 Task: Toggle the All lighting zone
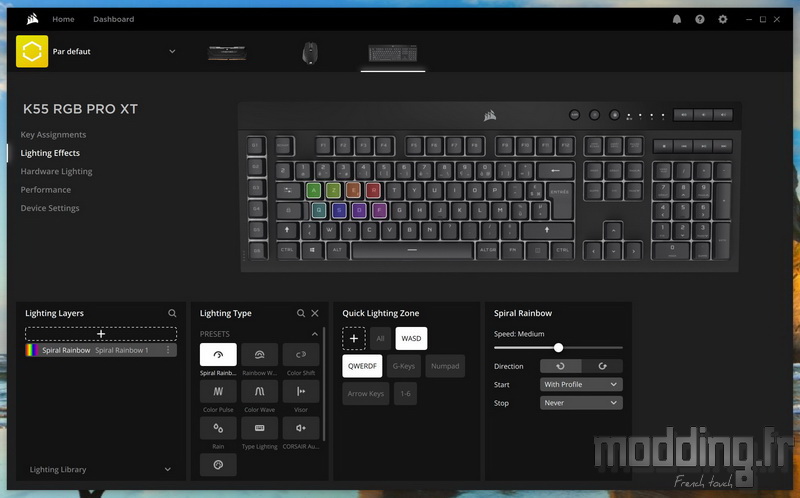pyautogui.click(x=380, y=338)
